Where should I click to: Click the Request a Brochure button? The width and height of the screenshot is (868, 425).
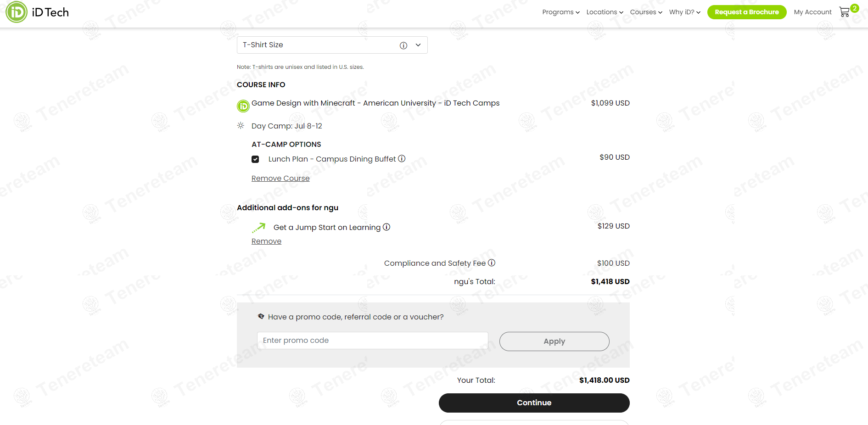pos(747,12)
